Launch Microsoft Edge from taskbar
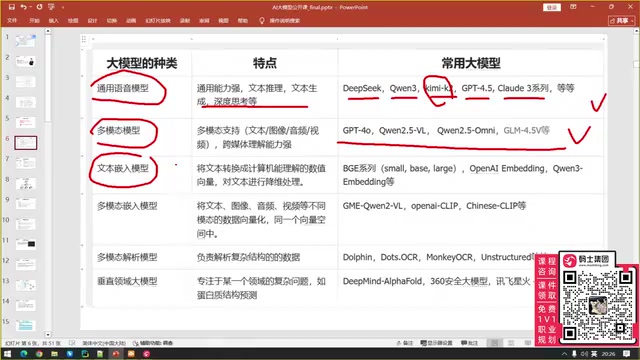The image size is (640, 360). [23, 354]
